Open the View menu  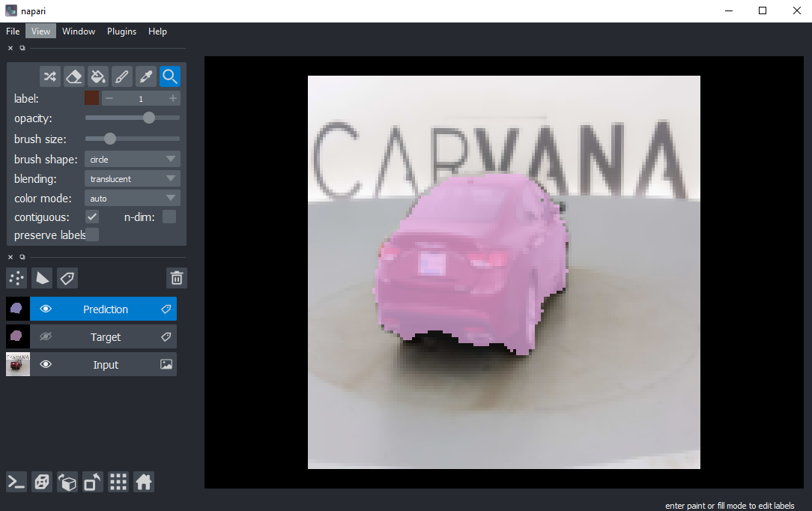(40, 31)
